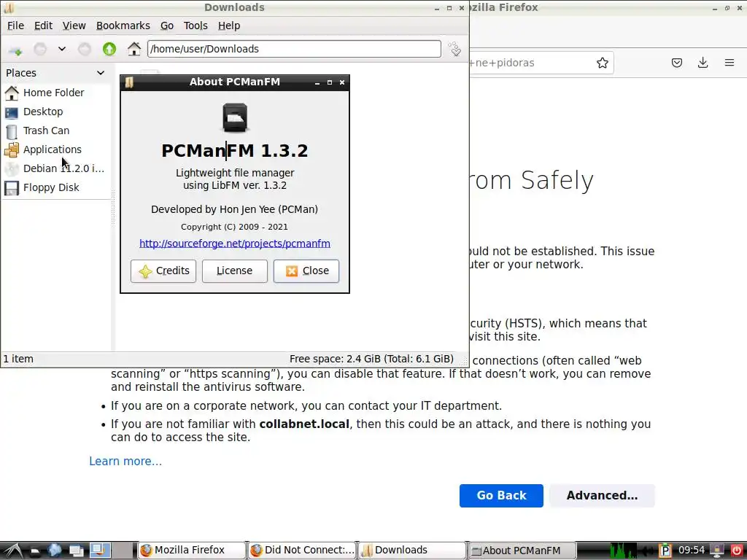Launch the web browser globe taskbar icon

click(x=55, y=551)
